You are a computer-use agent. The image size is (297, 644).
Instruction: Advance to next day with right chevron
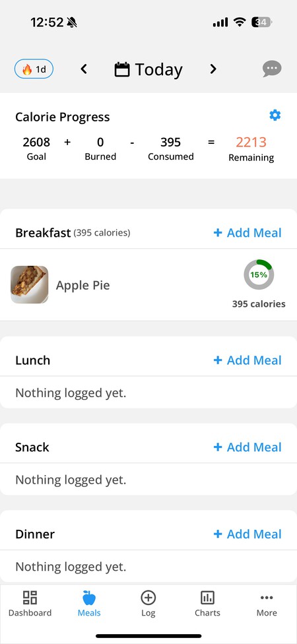tap(213, 69)
